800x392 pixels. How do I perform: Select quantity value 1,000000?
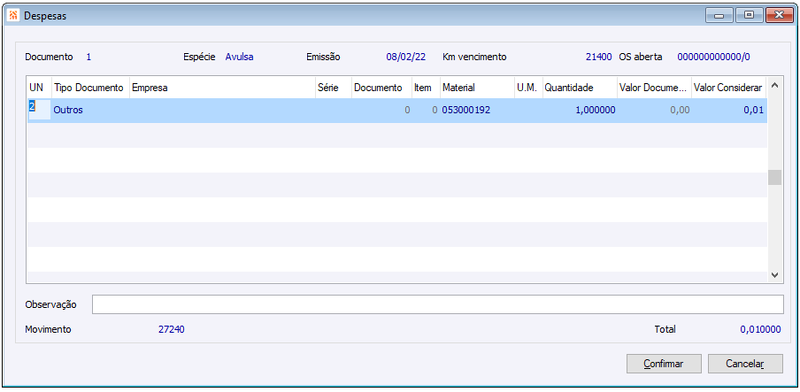595,110
